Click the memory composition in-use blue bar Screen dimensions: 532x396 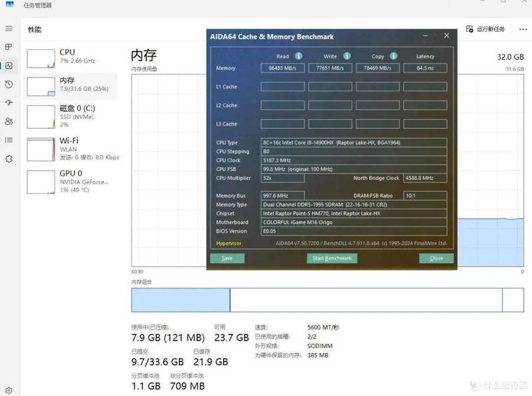click(x=181, y=300)
